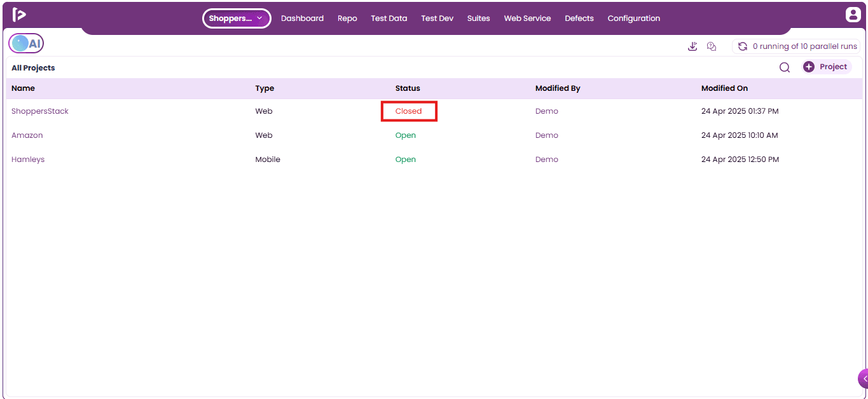Click the Closed status of ShoppersStack

tap(408, 111)
